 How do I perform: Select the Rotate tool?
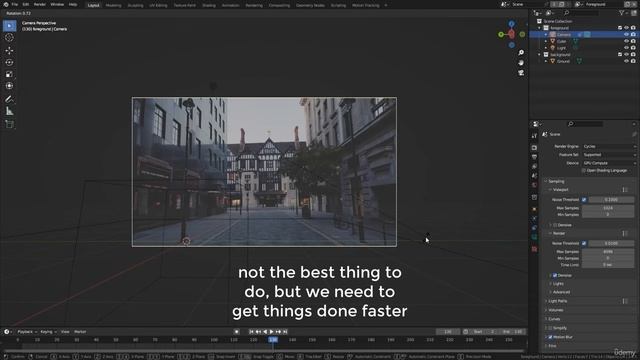pyautogui.click(x=9, y=62)
